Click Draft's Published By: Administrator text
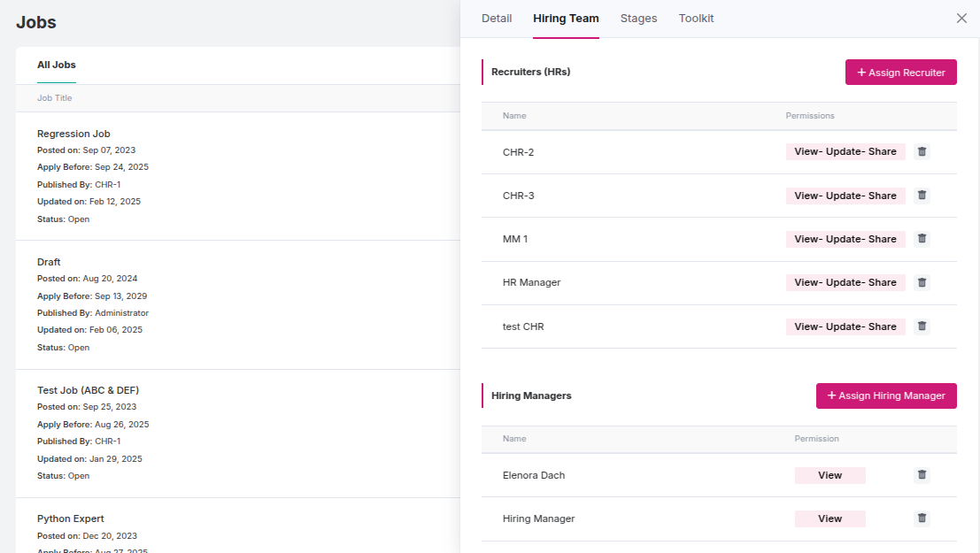The image size is (980, 553). tap(92, 313)
